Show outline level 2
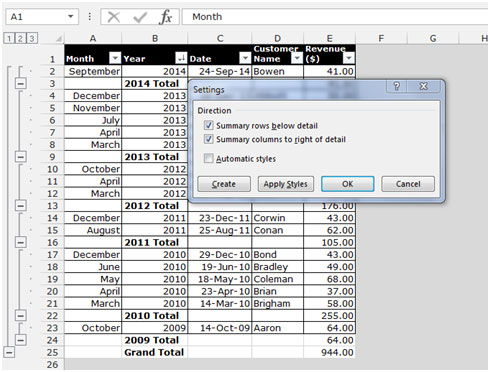490x372 pixels. tap(20, 38)
